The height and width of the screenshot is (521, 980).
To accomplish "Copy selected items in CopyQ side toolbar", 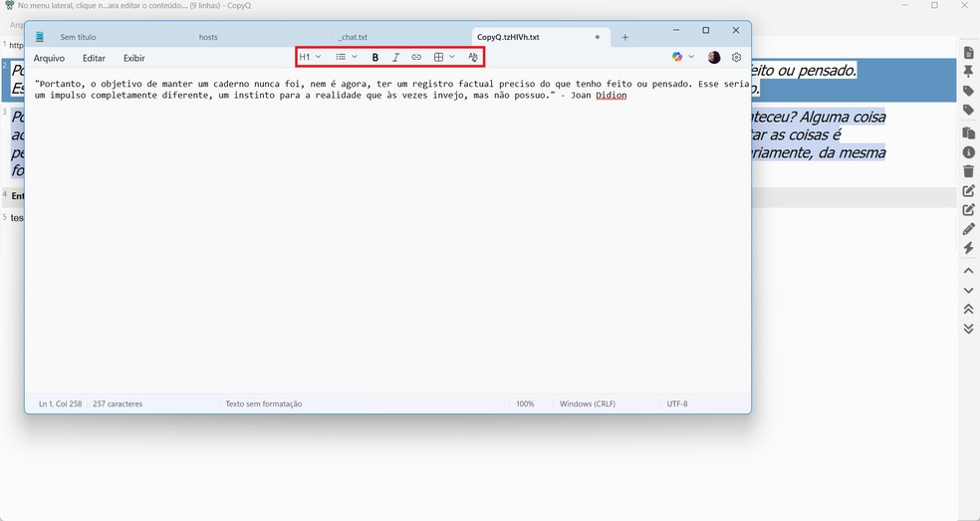I will coord(968,132).
